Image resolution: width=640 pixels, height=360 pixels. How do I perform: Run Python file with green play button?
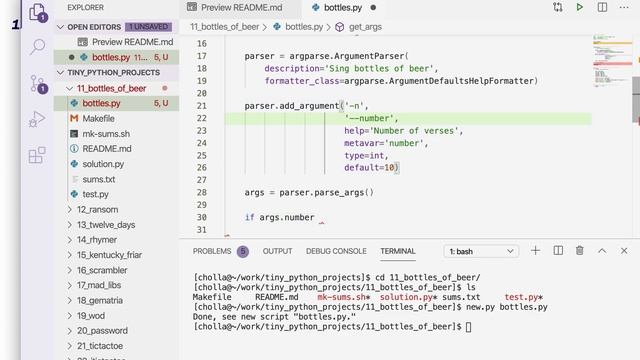pyautogui.click(x=580, y=7)
